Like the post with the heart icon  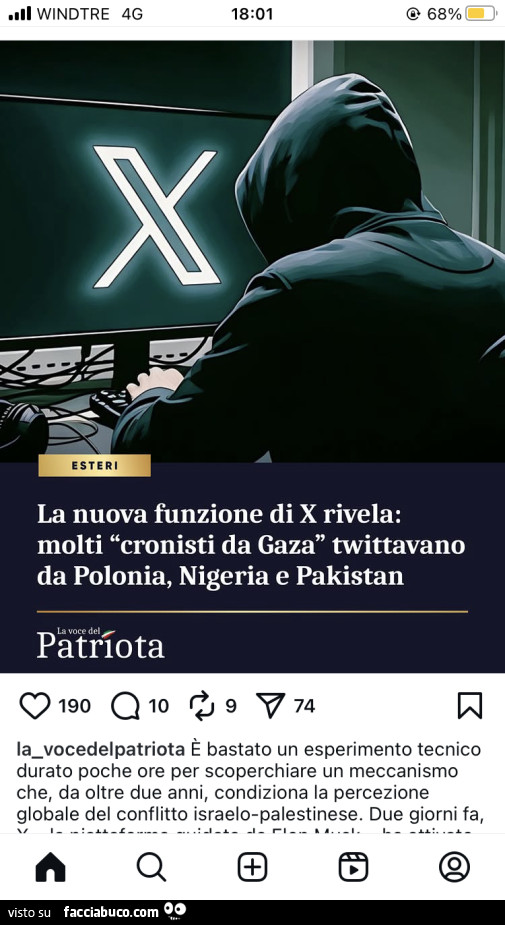pyautogui.click(x=35, y=706)
